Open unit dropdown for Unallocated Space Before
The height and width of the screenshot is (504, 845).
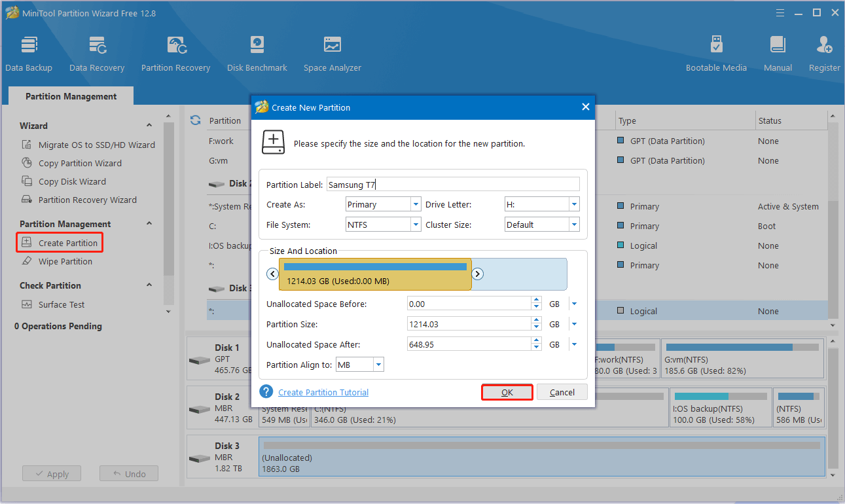coord(574,304)
